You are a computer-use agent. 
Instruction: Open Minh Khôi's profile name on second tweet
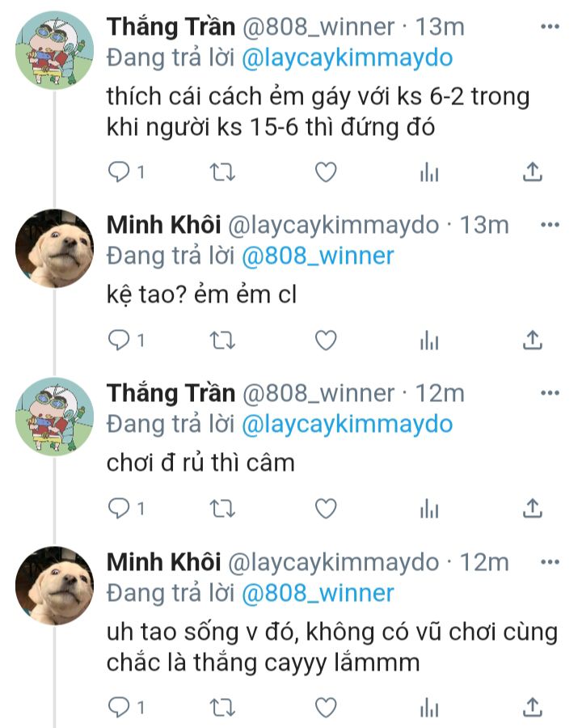(163, 225)
